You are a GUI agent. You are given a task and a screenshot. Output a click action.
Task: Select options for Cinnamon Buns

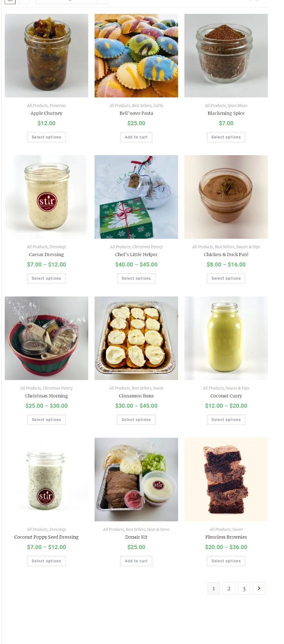pos(136,420)
